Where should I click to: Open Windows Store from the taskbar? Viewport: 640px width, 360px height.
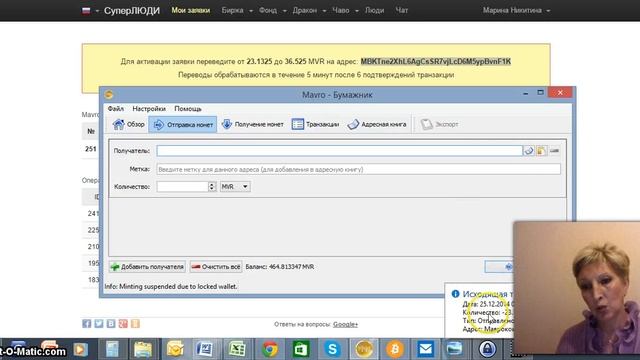[301, 349]
